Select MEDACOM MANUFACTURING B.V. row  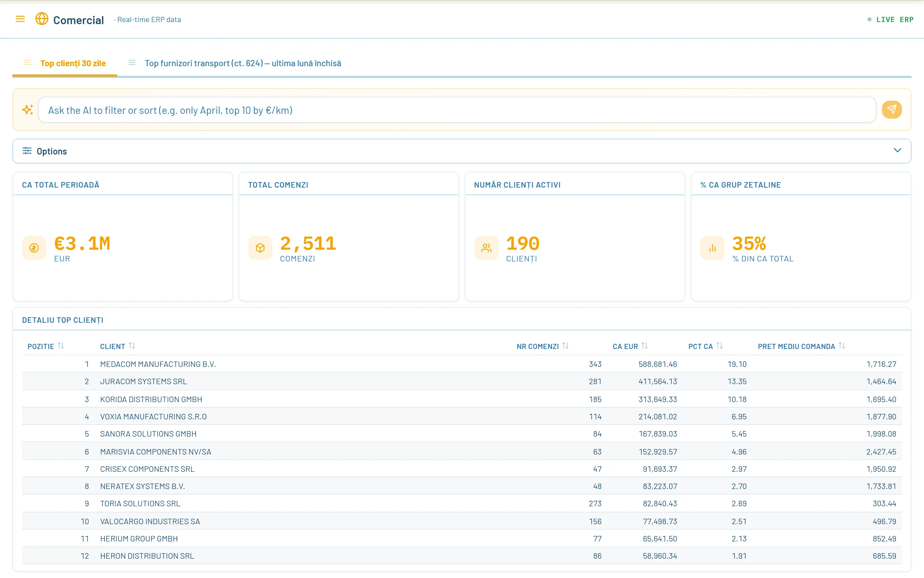point(462,364)
